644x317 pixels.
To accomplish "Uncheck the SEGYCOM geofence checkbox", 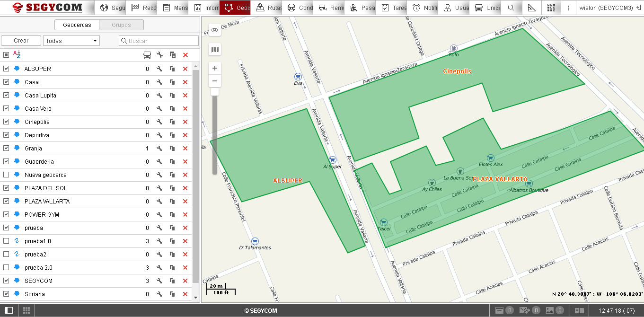I will (6, 281).
